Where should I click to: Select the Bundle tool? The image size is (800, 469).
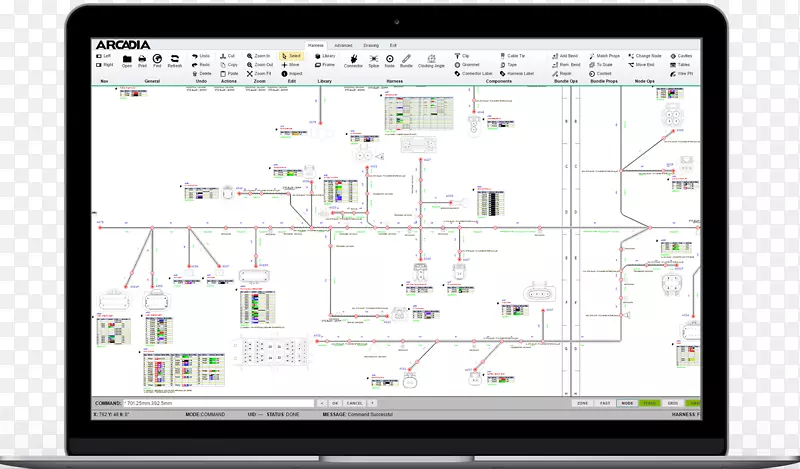tap(406, 61)
